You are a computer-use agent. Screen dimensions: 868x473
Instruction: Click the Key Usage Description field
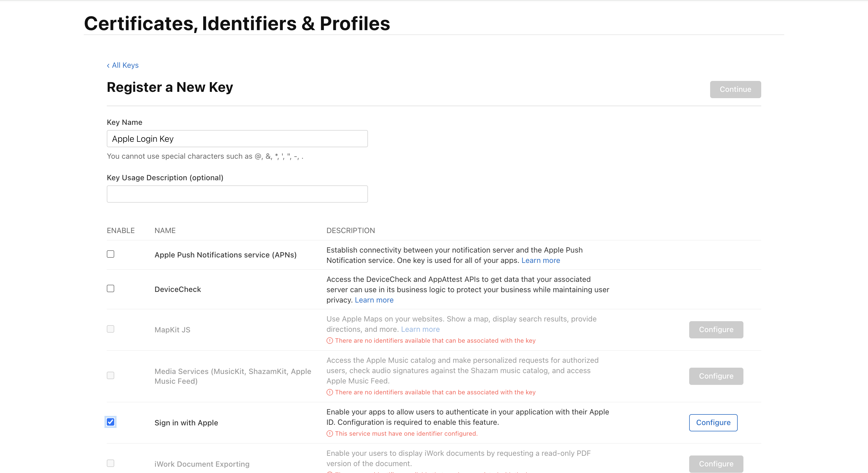click(237, 194)
